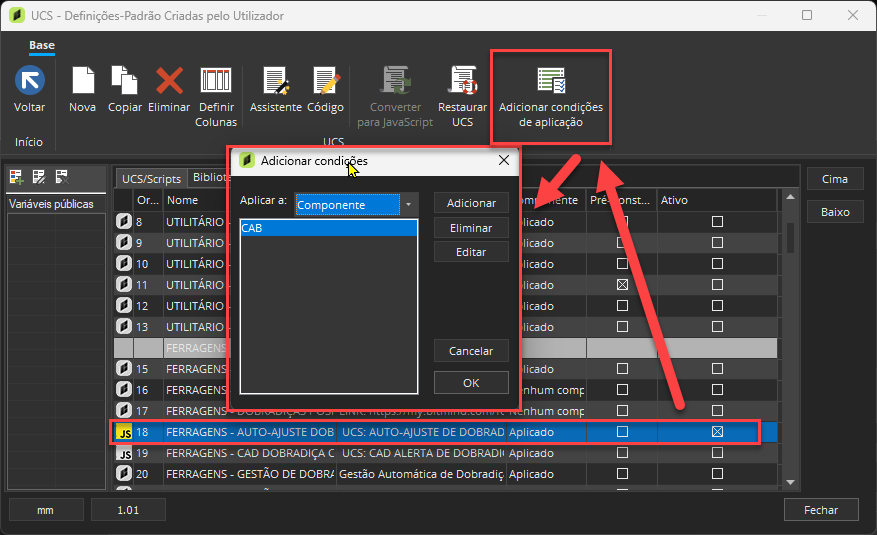877x535 pixels.
Task: Open the Código editor icon
Action: pos(325,81)
